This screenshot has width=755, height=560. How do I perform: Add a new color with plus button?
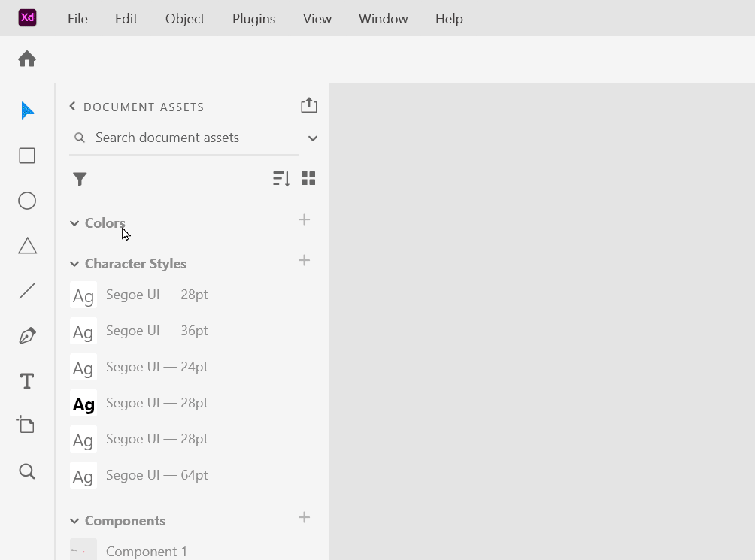[x=305, y=219]
